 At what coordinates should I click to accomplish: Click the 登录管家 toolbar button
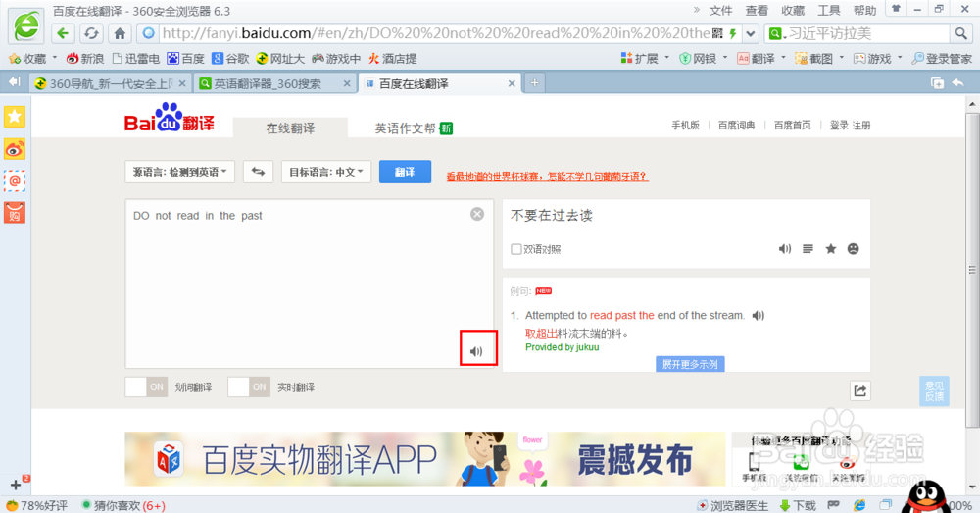click(942, 58)
